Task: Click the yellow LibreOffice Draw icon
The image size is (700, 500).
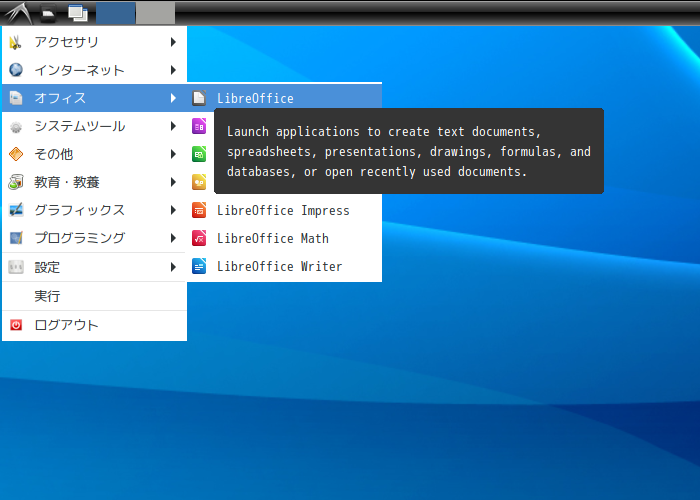Action: (x=199, y=182)
